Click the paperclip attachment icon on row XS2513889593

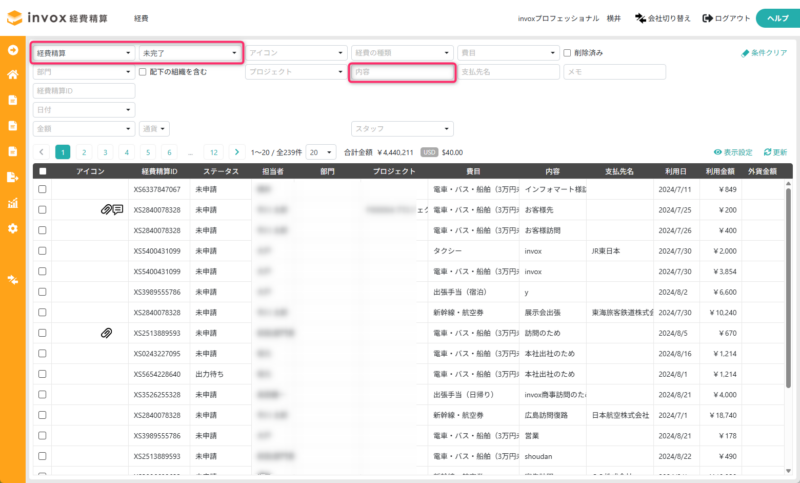[106, 332]
